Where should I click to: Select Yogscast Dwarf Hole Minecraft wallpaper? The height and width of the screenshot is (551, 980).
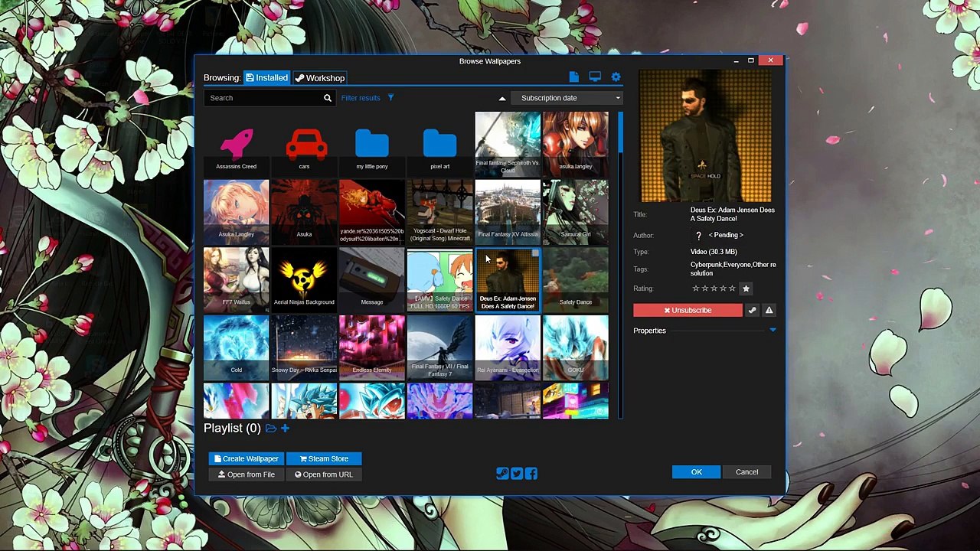coord(439,212)
